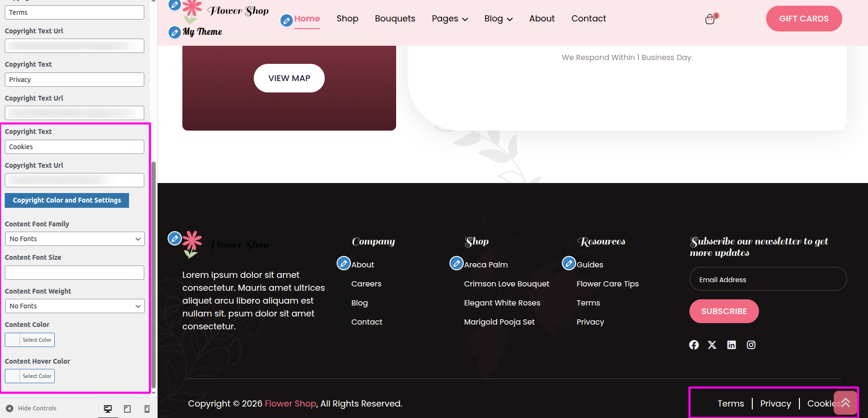The width and height of the screenshot is (868, 418).
Task: Hide Controls in the customizer panel
Action: pyautogui.click(x=31, y=408)
